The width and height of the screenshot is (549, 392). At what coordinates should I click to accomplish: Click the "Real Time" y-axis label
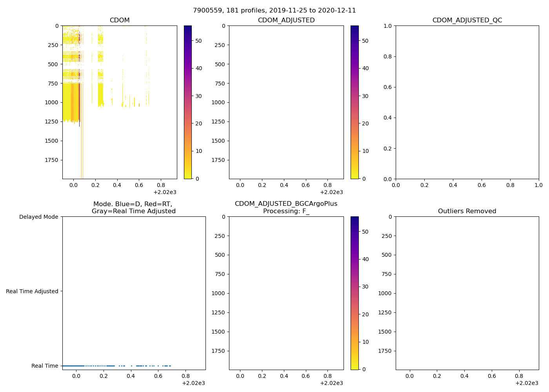(x=45, y=366)
